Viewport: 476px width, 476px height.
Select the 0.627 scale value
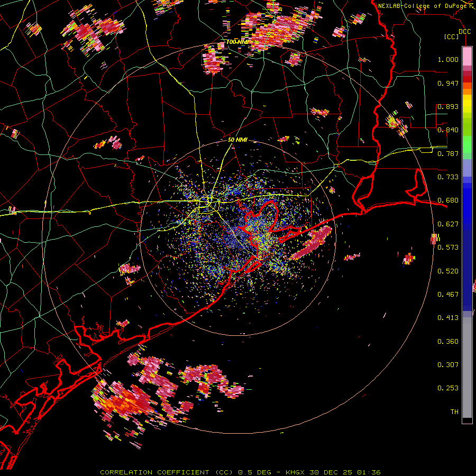pyautogui.click(x=448, y=224)
